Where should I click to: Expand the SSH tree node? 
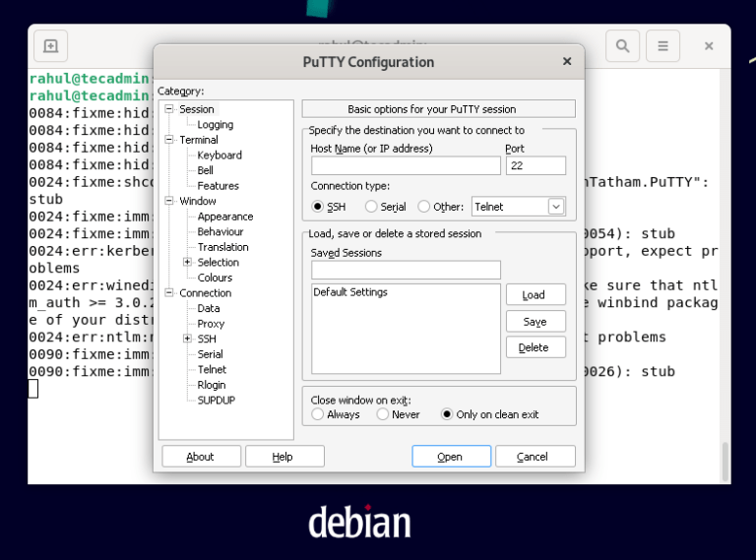[188, 339]
